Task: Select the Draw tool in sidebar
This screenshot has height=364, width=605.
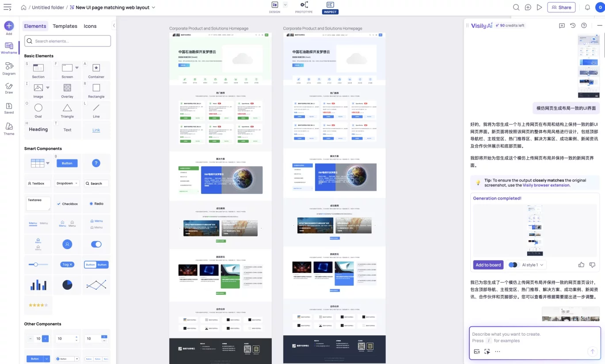Action: 9,88
